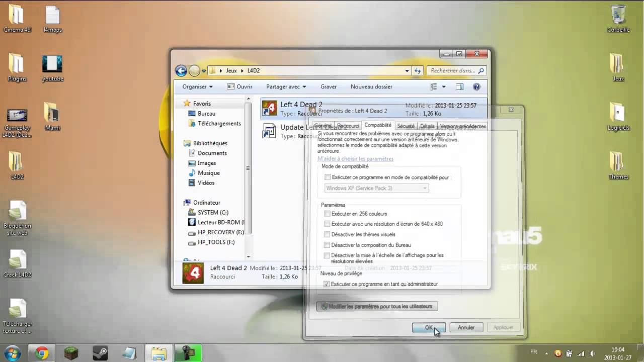The image size is (644, 362).
Task: Open Explorer help question mark icon
Action: 477,86
